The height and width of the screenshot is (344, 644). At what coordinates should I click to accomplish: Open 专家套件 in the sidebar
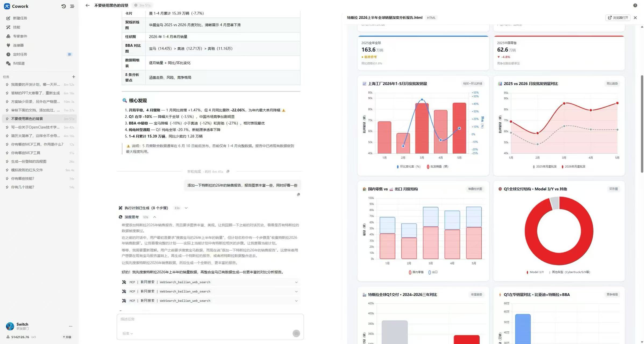tap(39, 36)
